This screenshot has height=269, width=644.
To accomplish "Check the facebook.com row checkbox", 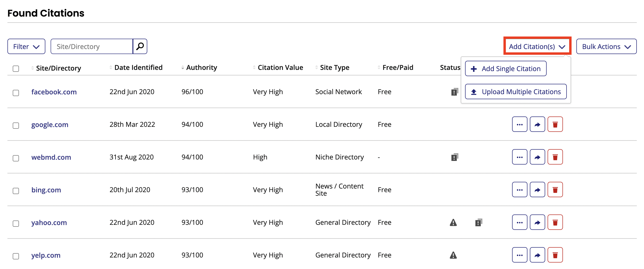I will 16,93.
